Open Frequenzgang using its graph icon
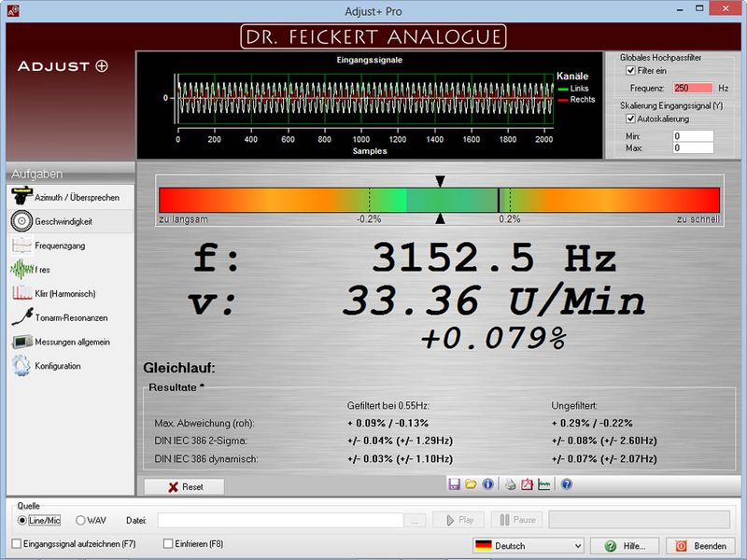The image size is (747, 560). coord(21,245)
